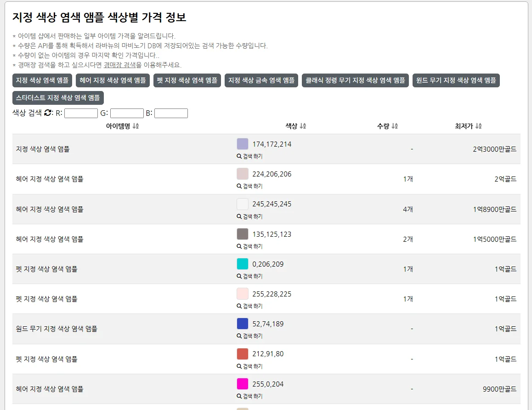Viewport: 532px width, 410px height.
Task: Click the B color value input box
Action: (x=171, y=113)
